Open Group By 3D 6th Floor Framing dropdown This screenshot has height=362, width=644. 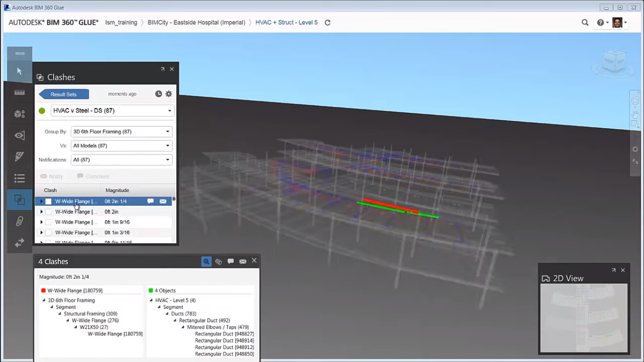tap(122, 132)
